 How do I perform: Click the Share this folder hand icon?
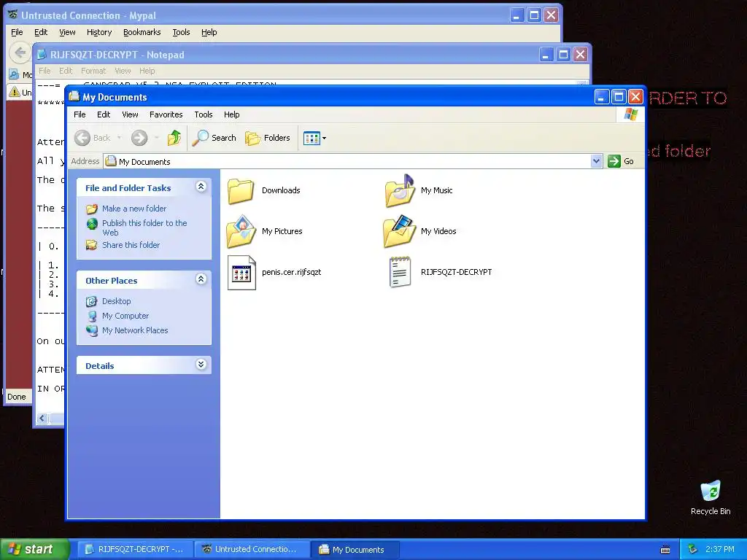(x=91, y=245)
